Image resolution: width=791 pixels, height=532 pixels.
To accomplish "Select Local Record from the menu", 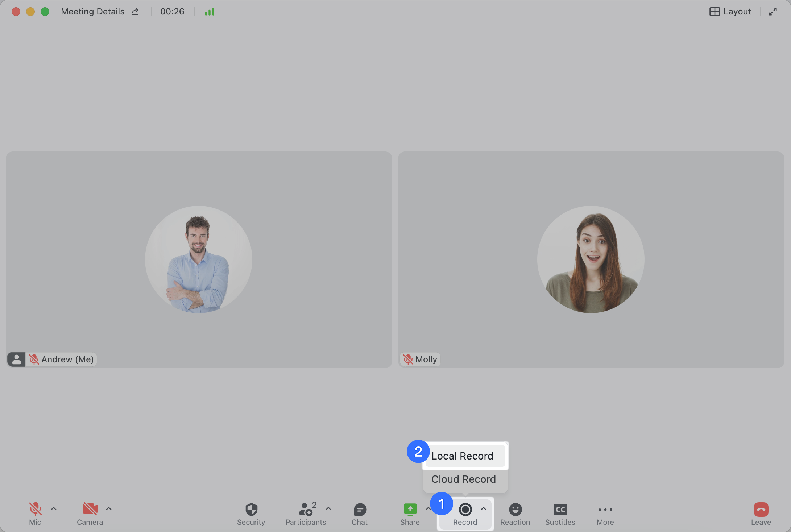I will [x=462, y=456].
